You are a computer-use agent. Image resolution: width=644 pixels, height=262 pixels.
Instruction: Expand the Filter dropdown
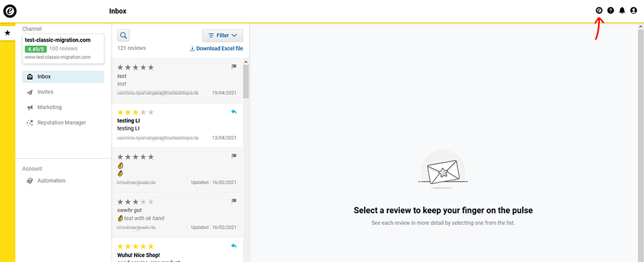[223, 36]
